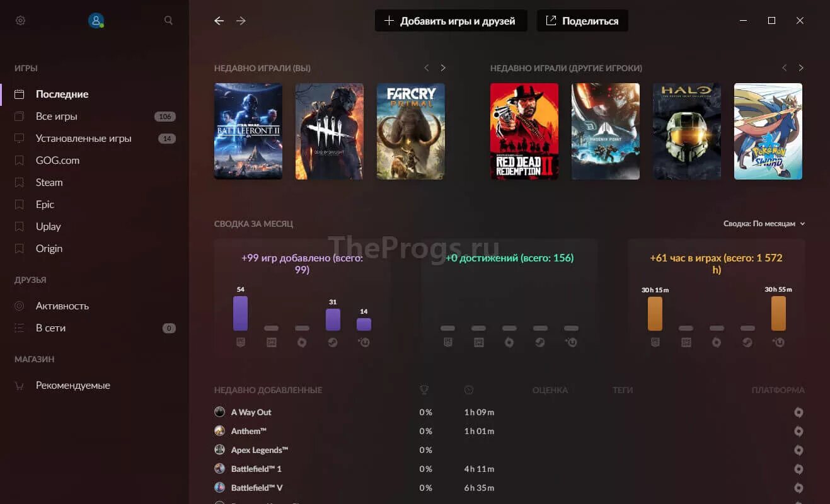Click the 54 games purple bar
Screen dimensions: 830x504
pyautogui.click(x=240, y=313)
